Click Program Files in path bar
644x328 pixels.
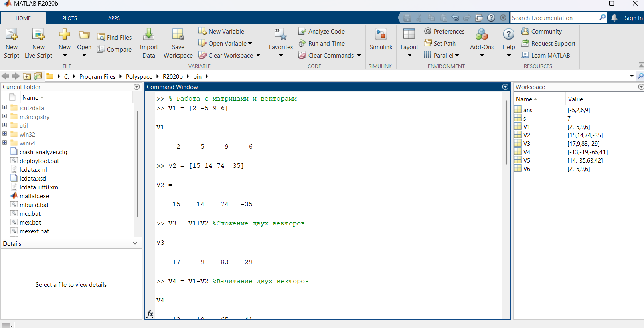[x=97, y=76]
